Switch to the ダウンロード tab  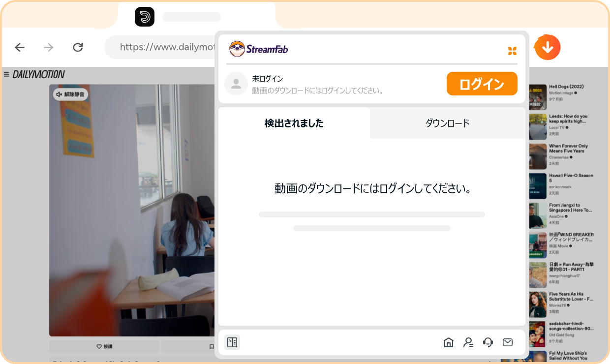pyautogui.click(x=447, y=123)
